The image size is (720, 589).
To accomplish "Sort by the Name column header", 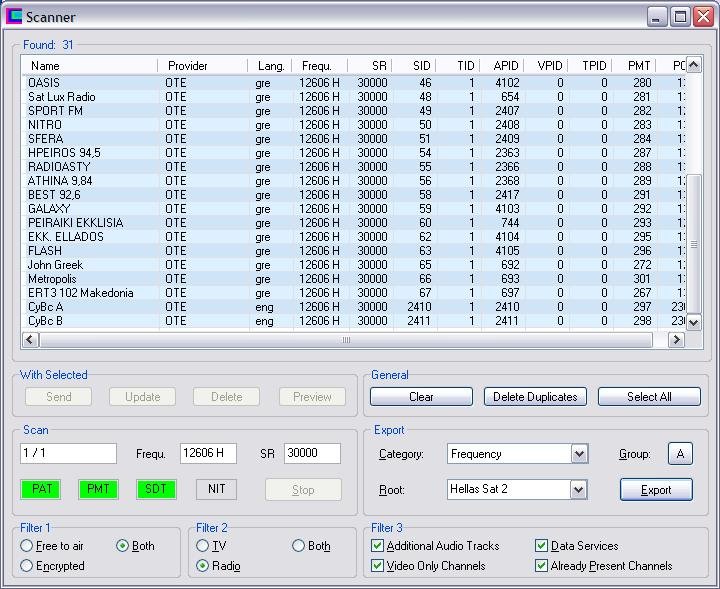I will click(x=90, y=66).
